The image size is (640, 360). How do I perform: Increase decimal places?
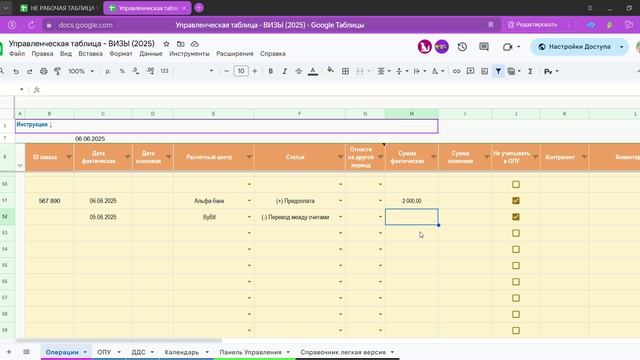point(150,71)
